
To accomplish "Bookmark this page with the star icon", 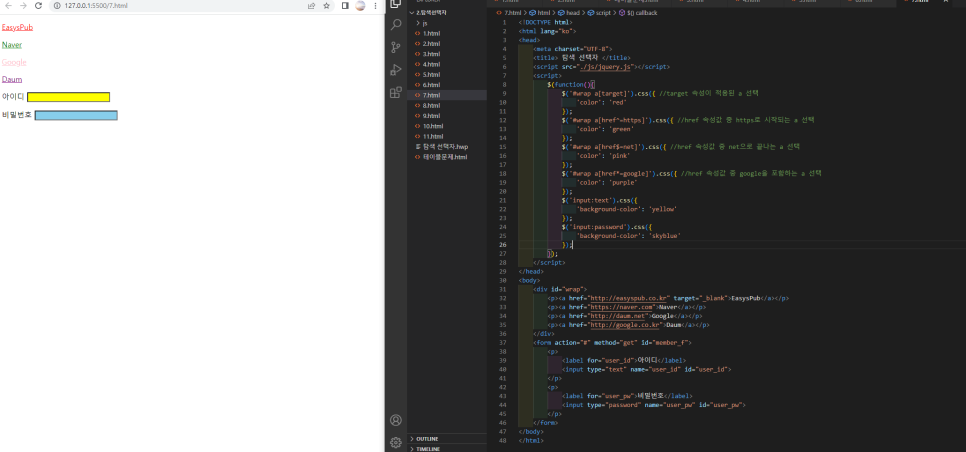I will click(327, 6).
